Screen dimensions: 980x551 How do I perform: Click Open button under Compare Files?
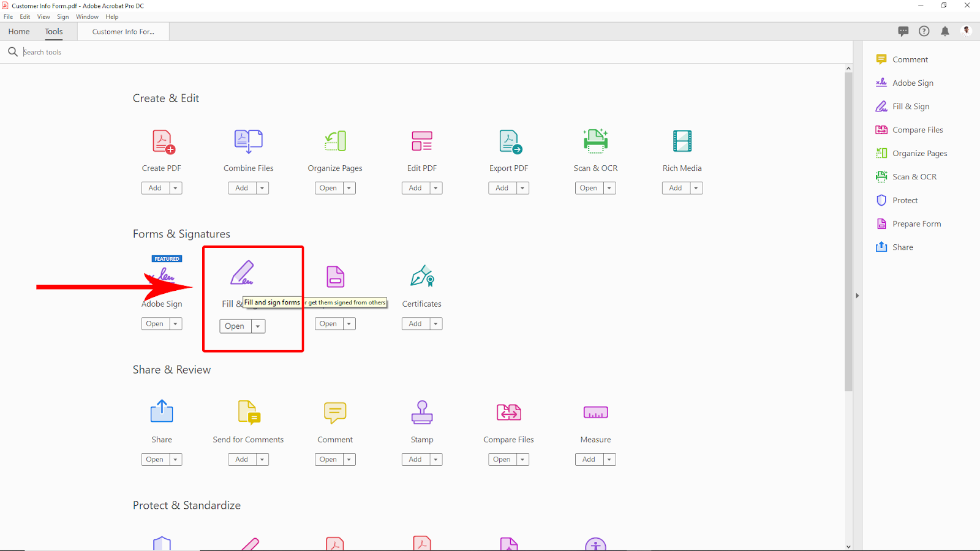[x=502, y=459]
